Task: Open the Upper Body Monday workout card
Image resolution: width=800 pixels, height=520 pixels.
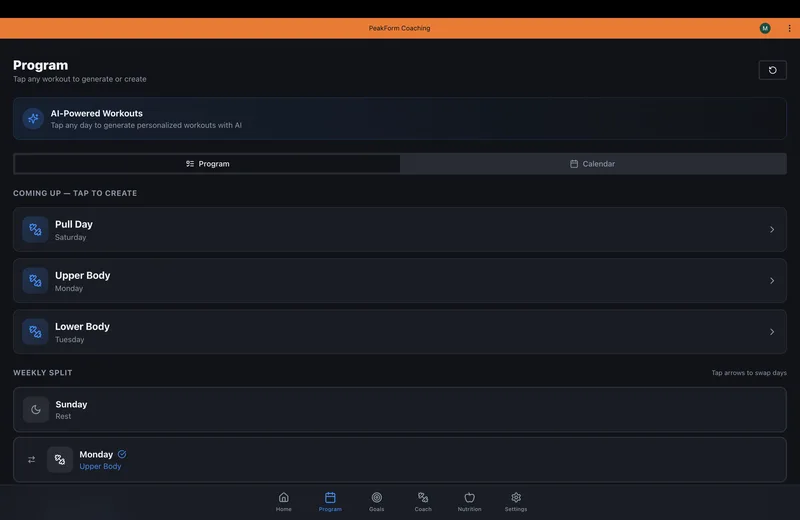Action: pos(399,281)
